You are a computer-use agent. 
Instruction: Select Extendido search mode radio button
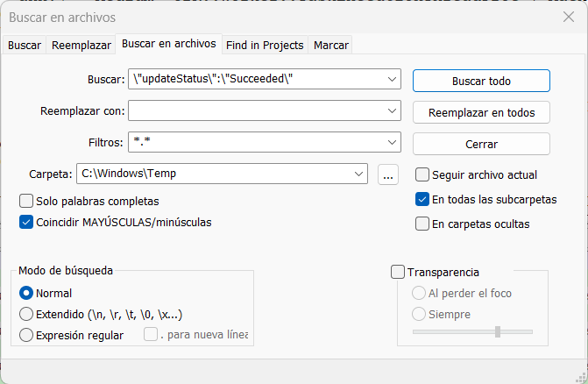(x=26, y=314)
